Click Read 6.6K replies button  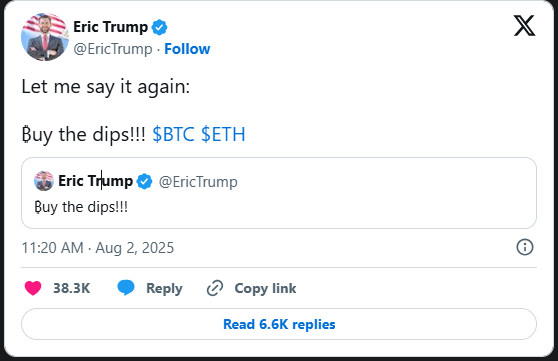(x=279, y=324)
